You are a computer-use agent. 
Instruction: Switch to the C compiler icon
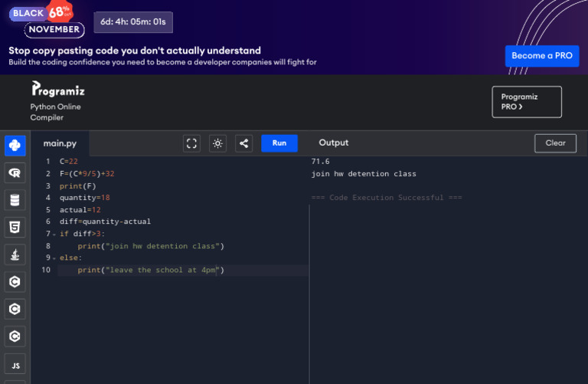point(15,281)
